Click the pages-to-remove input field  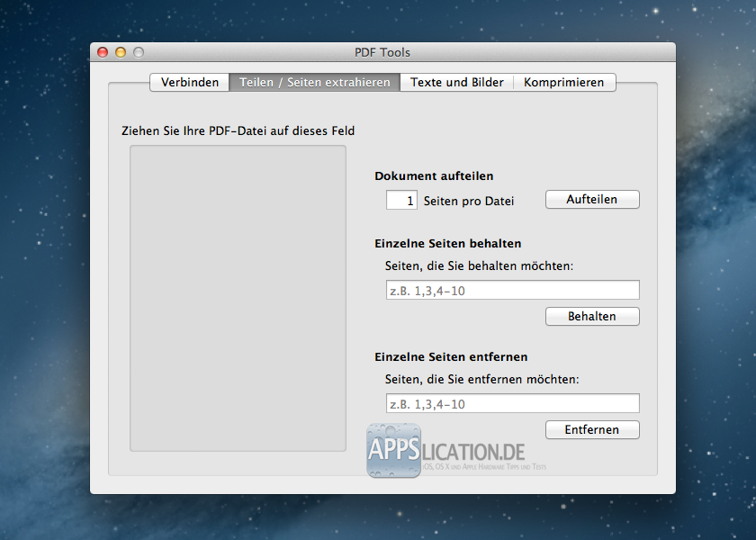512,403
